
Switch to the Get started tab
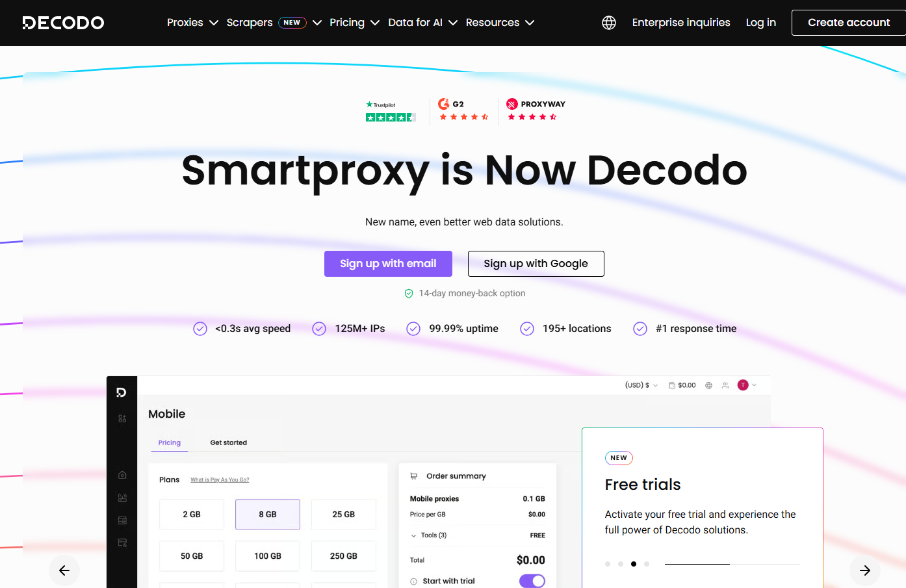[229, 443]
